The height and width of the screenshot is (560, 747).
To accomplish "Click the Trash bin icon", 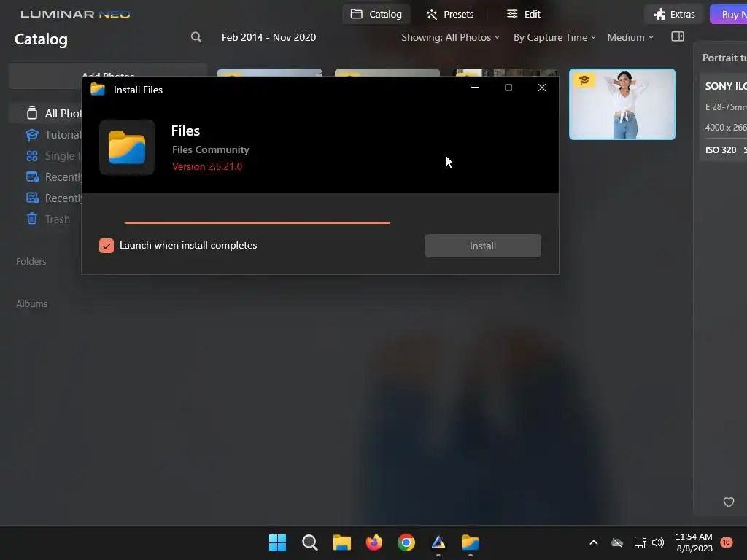I will [32, 219].
